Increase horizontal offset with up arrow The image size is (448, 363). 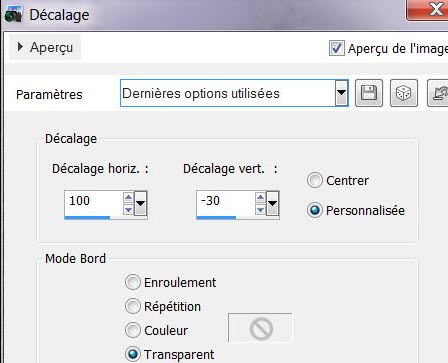pyautogui.click(x=128, y=198)
